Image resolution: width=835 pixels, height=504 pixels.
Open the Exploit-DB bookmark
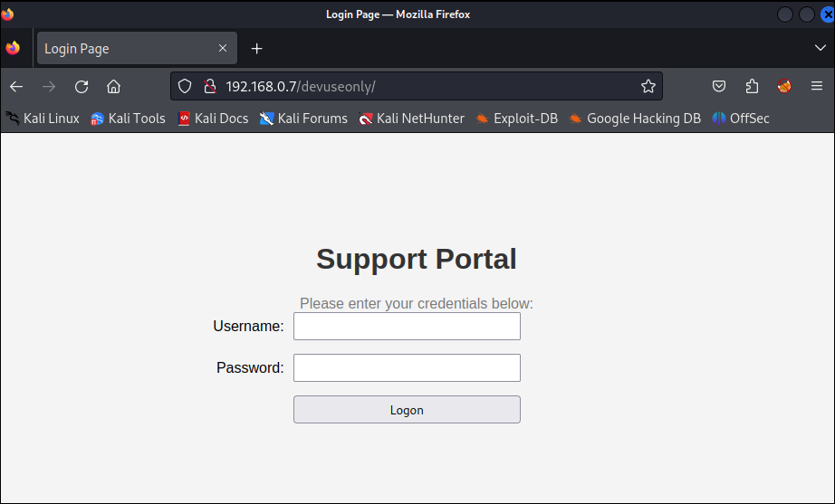coord(516,119)
